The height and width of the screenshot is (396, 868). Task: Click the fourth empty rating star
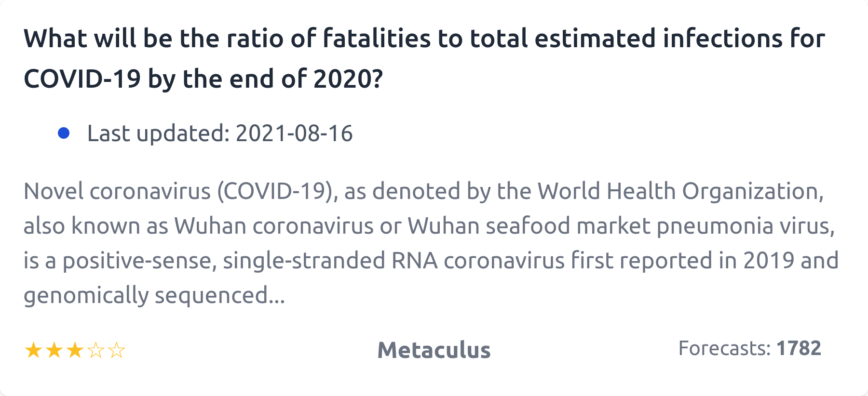click(96, 350)
